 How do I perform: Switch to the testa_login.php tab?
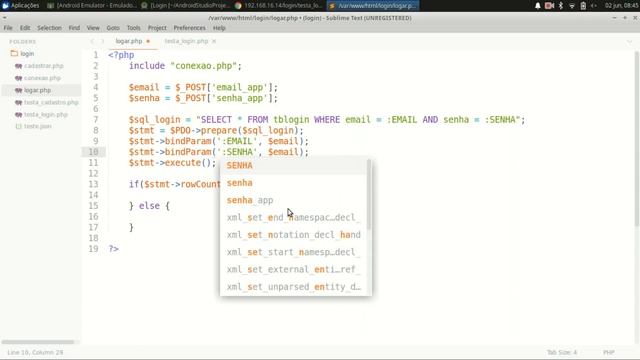pos(186,41)
